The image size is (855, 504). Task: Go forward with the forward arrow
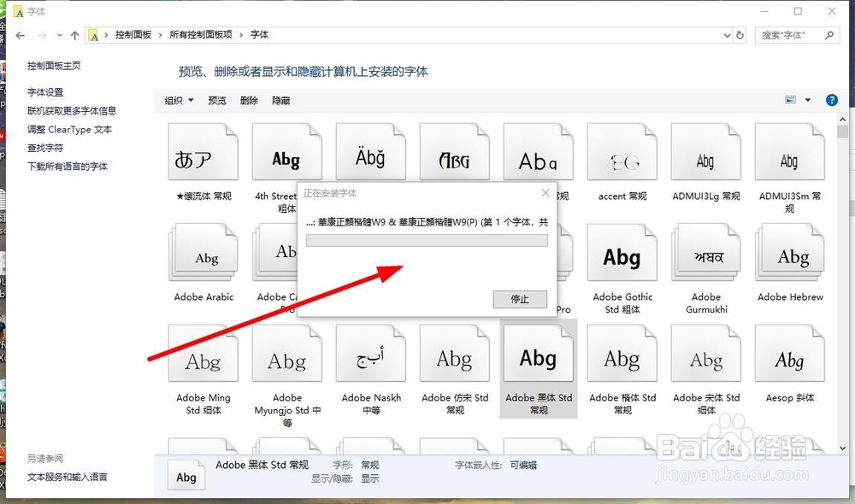tap(42, 35)
